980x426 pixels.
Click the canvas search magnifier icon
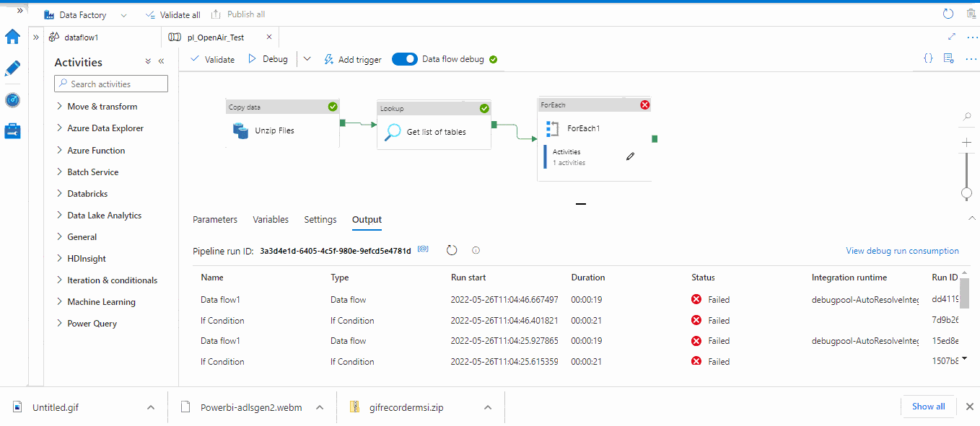(x=967, y=117)
